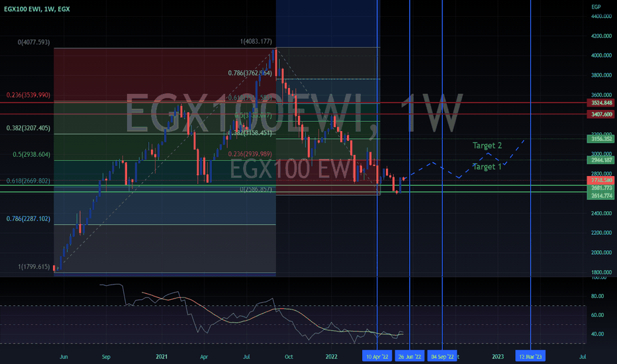
Task: Click the 2614.774 green price label
Action: [600, 196]
